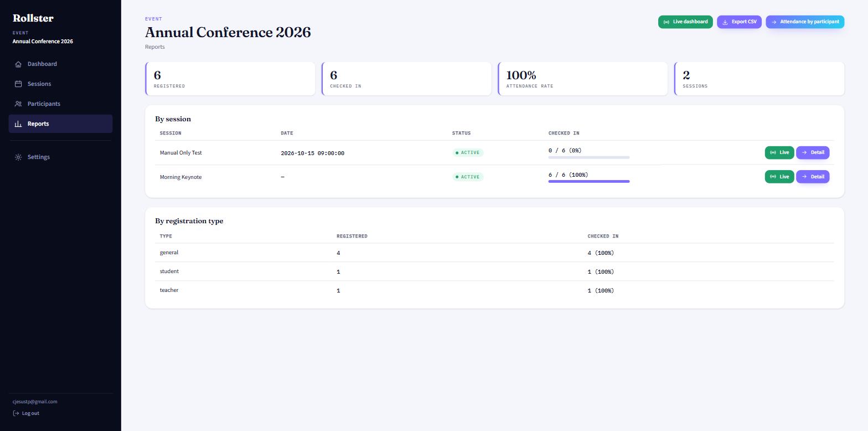This screenshot has width=868, height=431.
Task: Select Settings in the sidebar
Action: [60, 157]
